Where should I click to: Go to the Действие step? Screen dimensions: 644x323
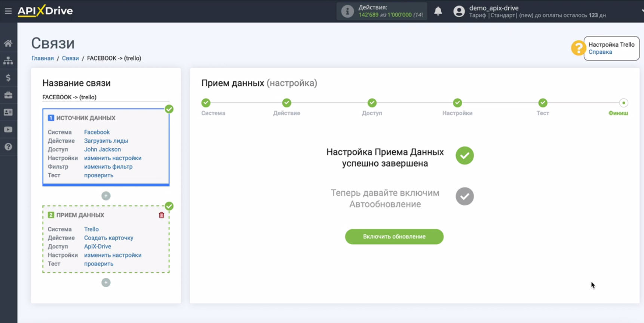click(286, 103)
